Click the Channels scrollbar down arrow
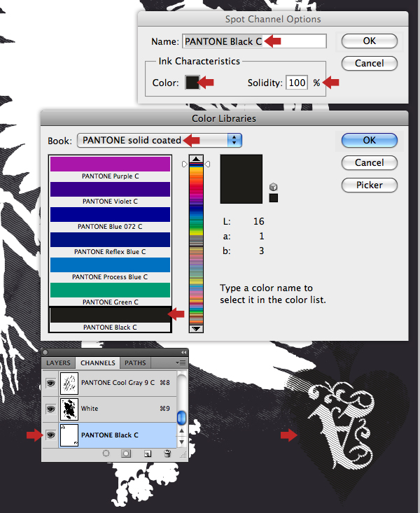Viewport: 420px width, 513px height. coord(181,442)
